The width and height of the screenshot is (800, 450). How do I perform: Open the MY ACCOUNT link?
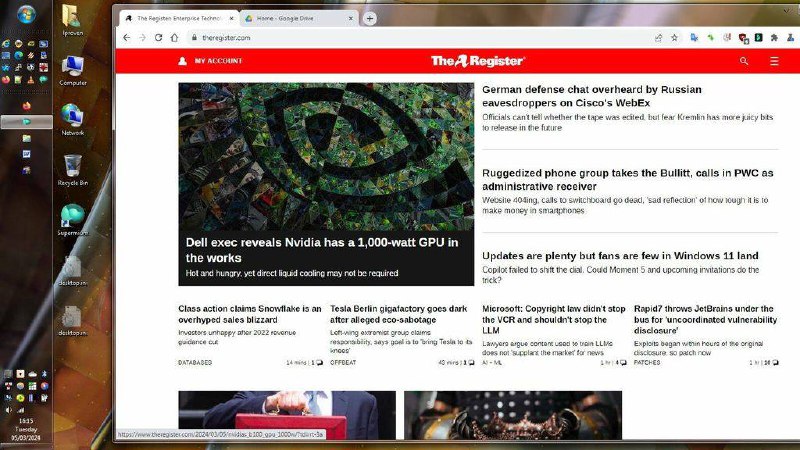click(218, 61)
